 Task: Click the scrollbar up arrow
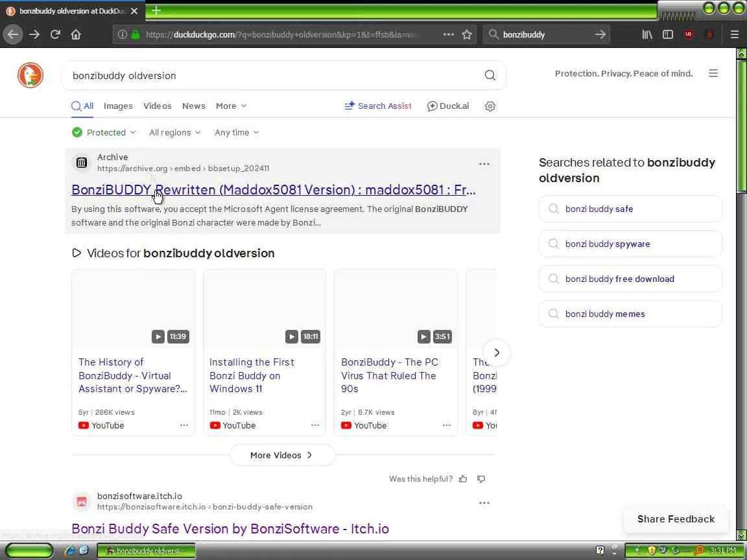pyautogui.click(x=741, y=53)
